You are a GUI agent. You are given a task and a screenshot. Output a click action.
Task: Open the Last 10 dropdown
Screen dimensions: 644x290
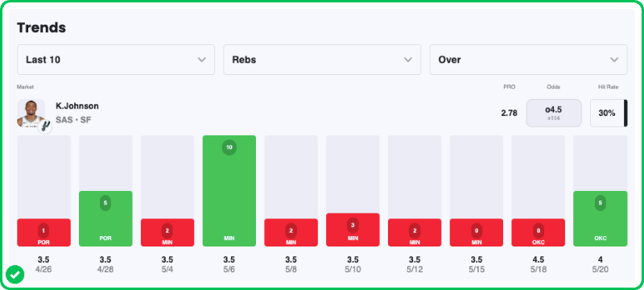(116, 60)
